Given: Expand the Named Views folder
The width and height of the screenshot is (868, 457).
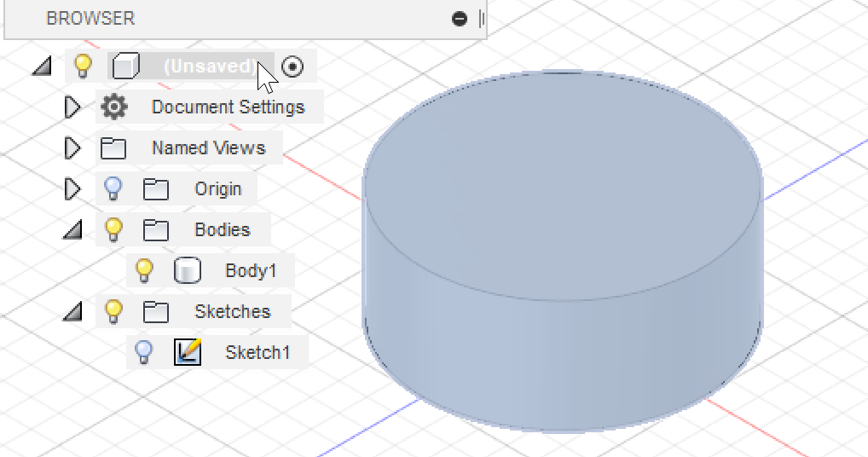Looking at the screenshot, I should 72,148.
